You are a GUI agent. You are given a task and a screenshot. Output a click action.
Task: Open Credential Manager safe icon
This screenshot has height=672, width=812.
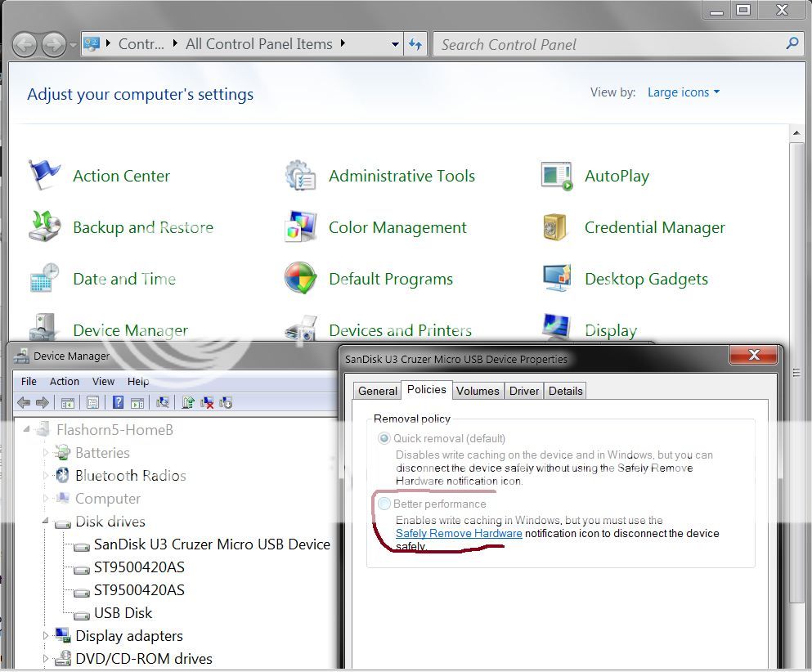[555, 226]
